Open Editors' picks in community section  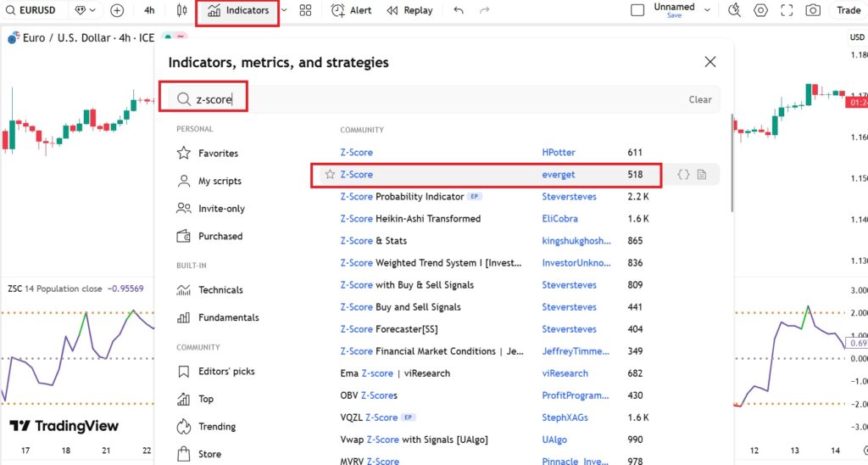click(225, 372)
